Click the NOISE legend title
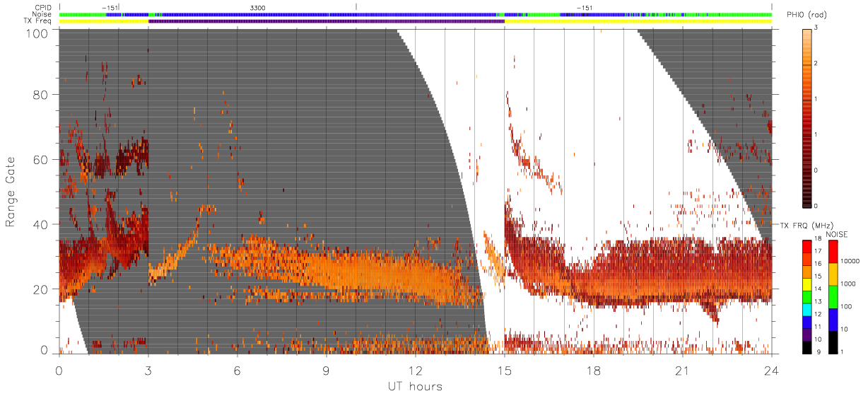Screen dimensions: 868x401 pos(835,234)
